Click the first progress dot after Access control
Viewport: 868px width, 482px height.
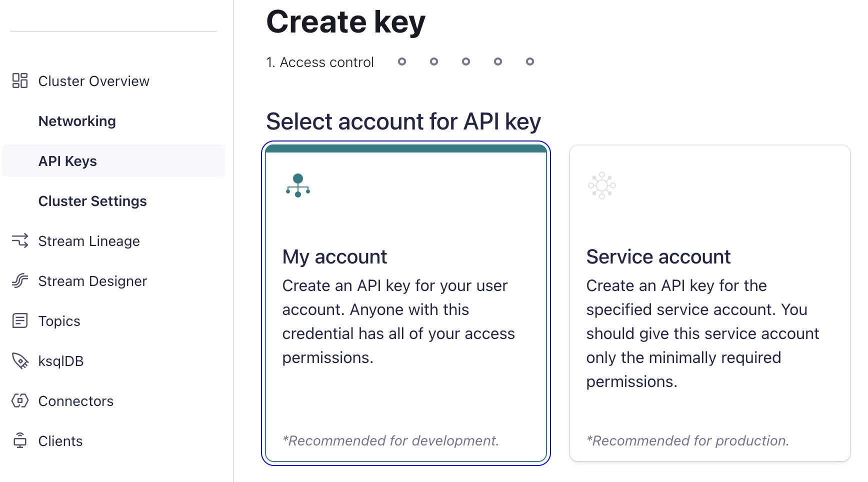[x=401, y=61]
